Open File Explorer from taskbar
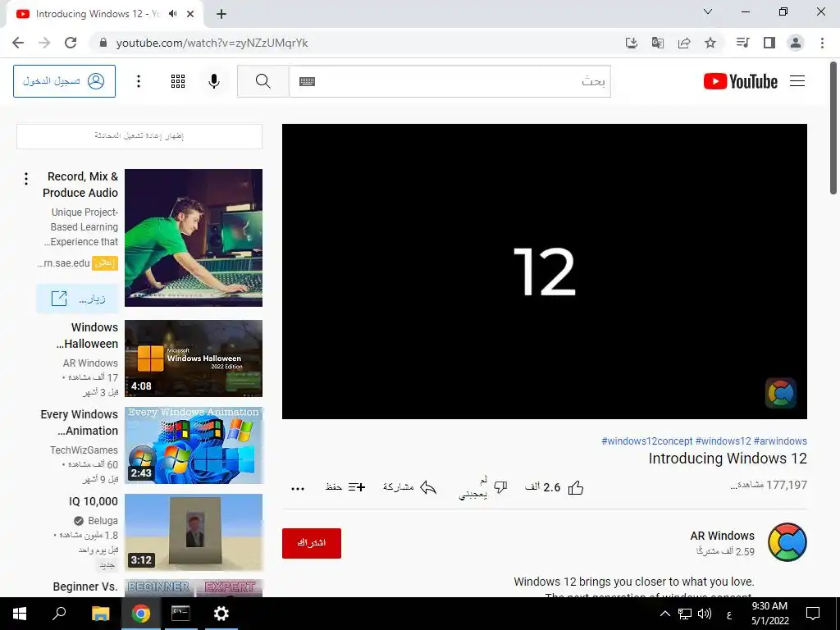The image size is (840, 630). pos(100,614)
